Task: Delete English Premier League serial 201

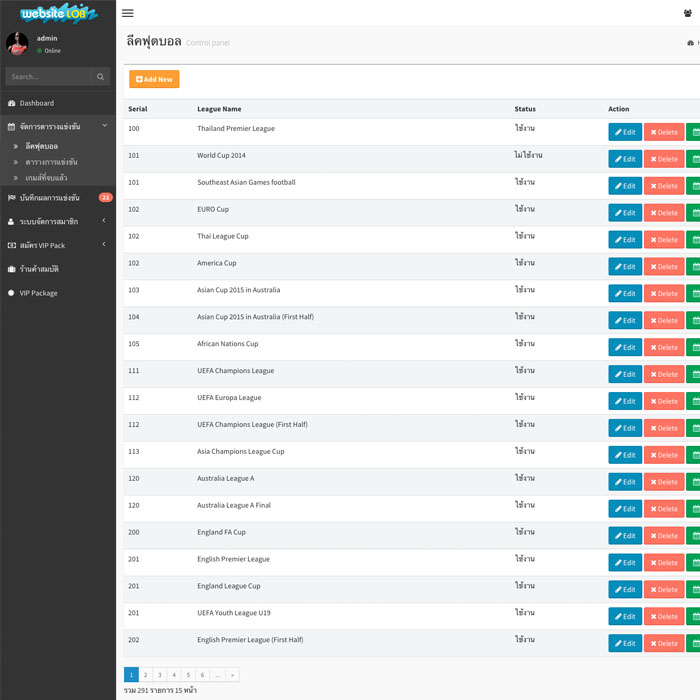Action: click(664, 562)
